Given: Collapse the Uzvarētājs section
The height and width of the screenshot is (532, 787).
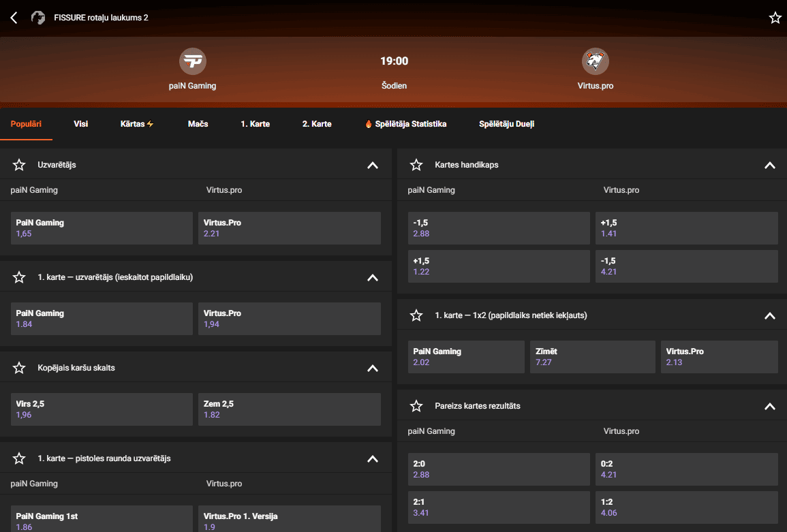Looking at the screenshot, I should (373, 165).
